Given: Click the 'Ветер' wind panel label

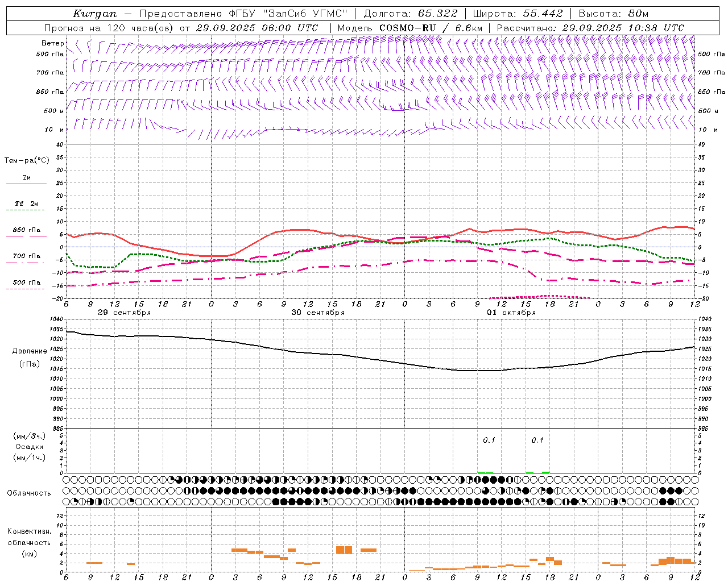Looking at the screenshot, I should click(52, 43).
